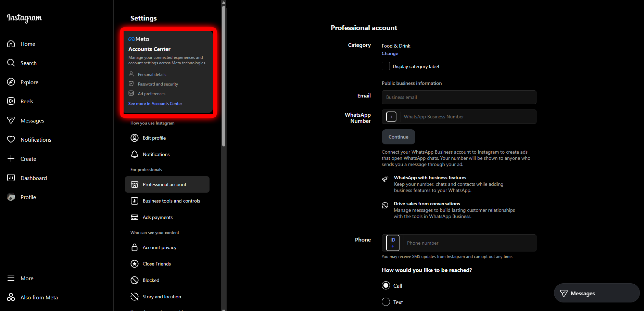Open Notifications heart icon in sidebar
The image size is (644, 311).
[11, 140]
